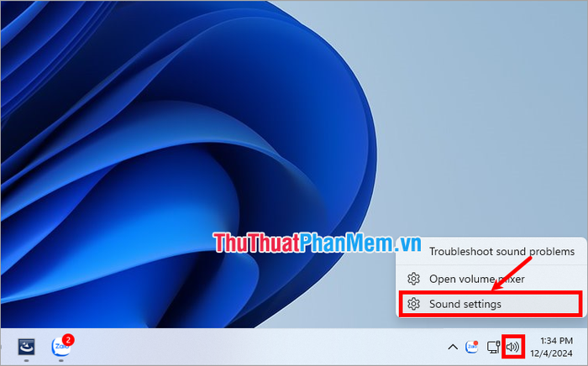The width and height of the screenshot is (588, 366).
Task: Open the screen capture app on taskbar
Action: point(27,347)
